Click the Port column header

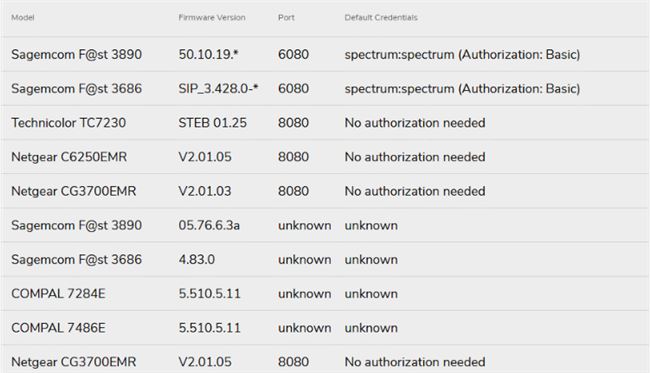click(286, 17)
